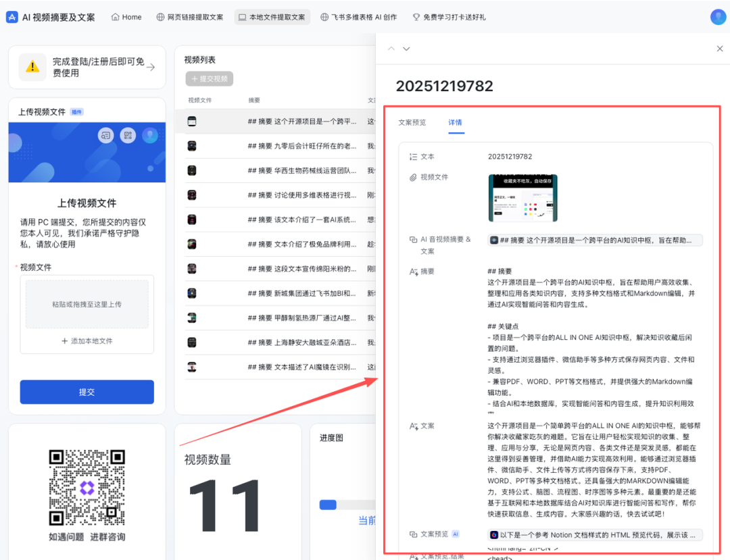The width and height of the screenshot is (730, 560).
Task: Click the 文案 field AI text icon
Action: tap(414, 426)
